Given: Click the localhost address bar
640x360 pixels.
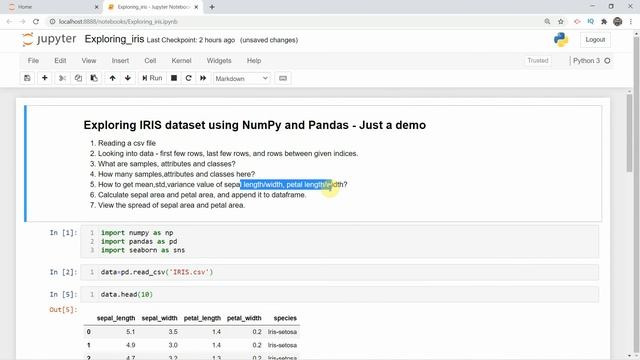Looking at the screenshot, I should 294,22.
